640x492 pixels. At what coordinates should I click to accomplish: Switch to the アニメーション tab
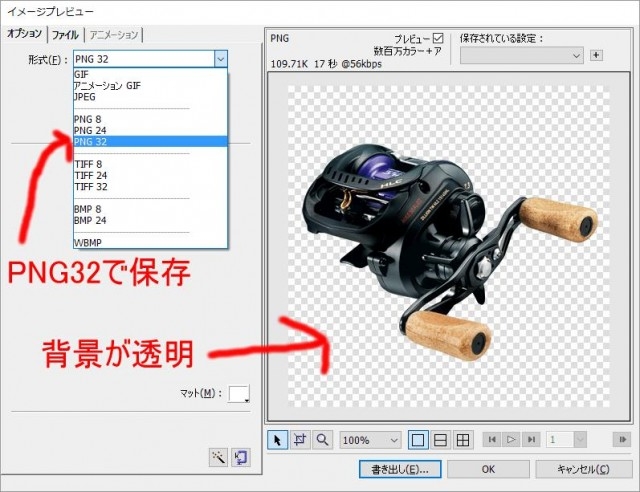click(114, 35)
